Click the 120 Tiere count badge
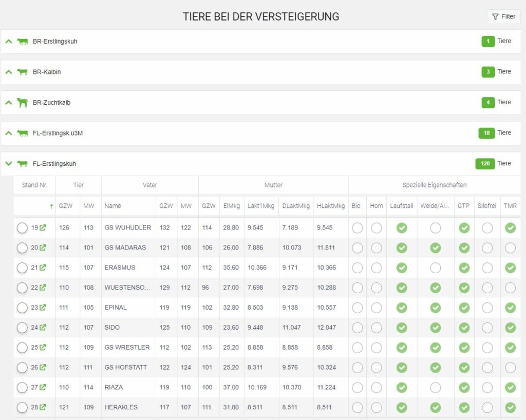 pos(485,164)
